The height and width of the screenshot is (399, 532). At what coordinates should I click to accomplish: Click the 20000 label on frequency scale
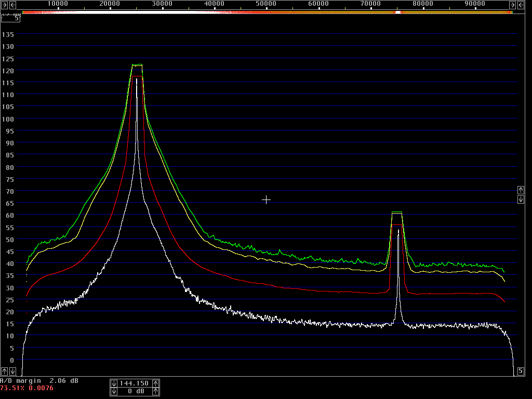110,4
